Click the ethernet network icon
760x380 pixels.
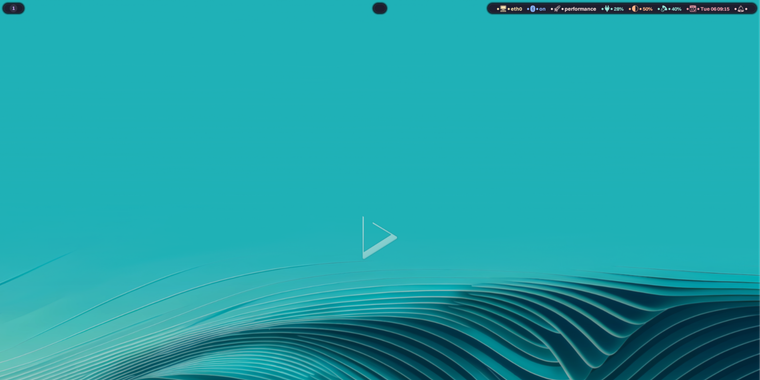pyautogui.click(x=503, y=9)
